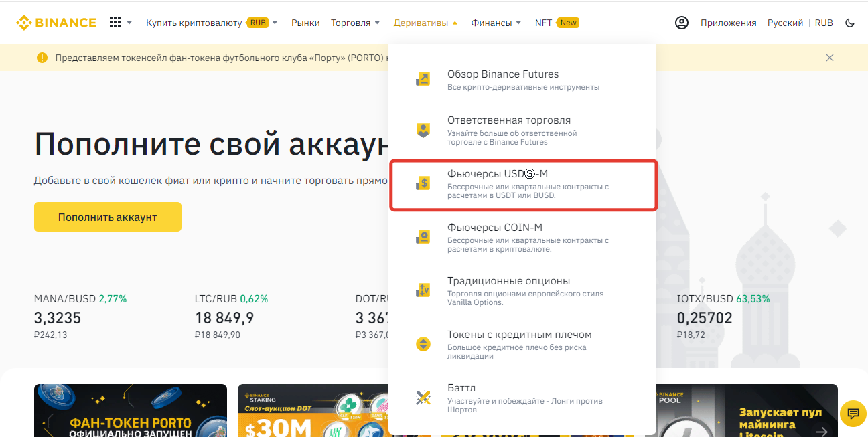
Task: Select Ответственная торговля menu entry
Action: 522,130
